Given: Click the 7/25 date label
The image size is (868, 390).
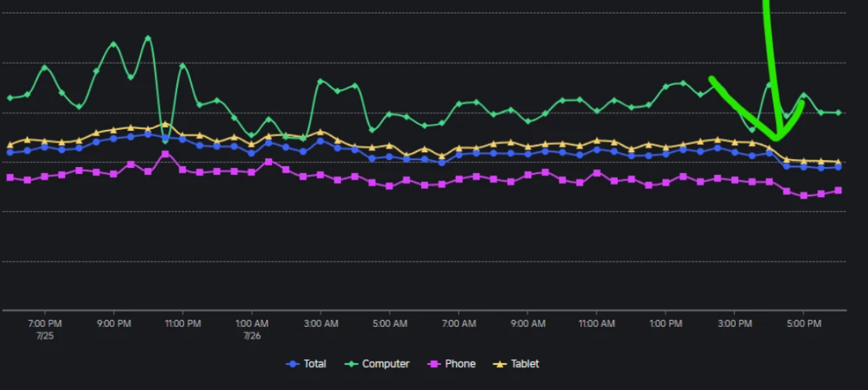Looking at the screenshot, I should 45,336.
